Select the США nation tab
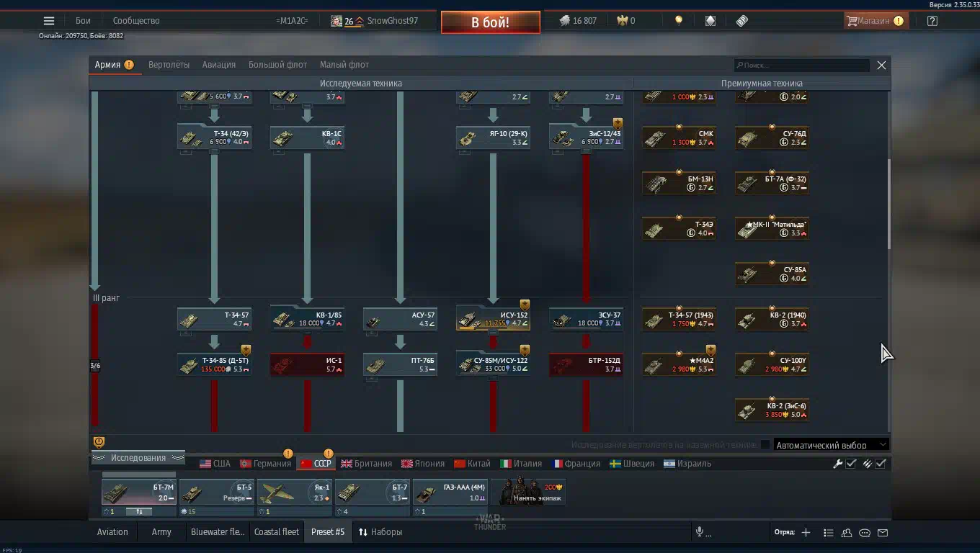Screen dimensions: 980x553 point(215,464)
